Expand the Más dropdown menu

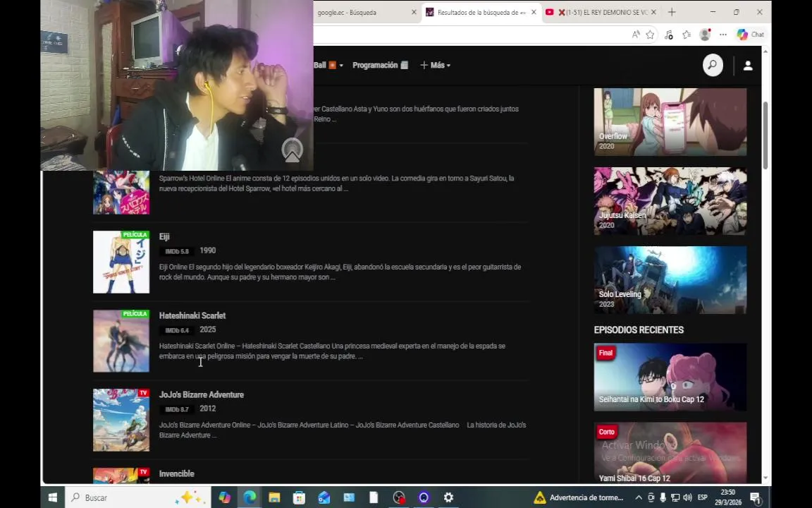(x=435, y=66)
